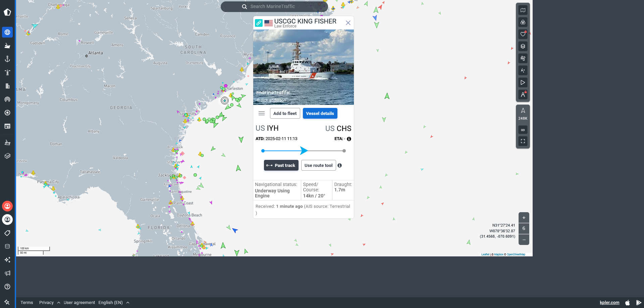The height and width of the screenshot is (308, 644).
Task: Click the Search MarineTraffic field
Action: [x=274, y=6]
